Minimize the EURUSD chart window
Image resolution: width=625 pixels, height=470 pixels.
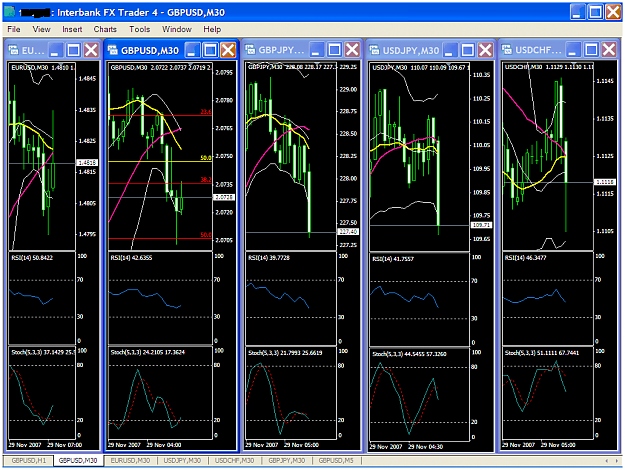tap(55, 50)
